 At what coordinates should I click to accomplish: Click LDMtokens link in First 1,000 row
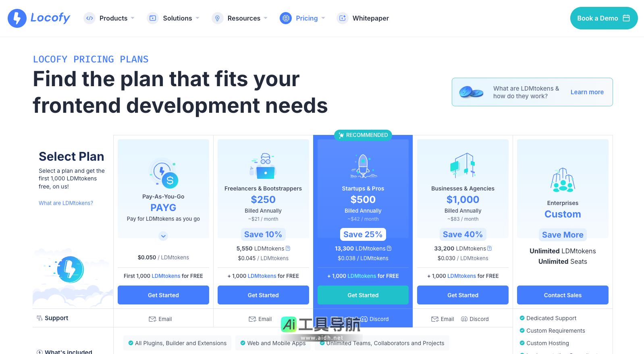pos(166,276)
